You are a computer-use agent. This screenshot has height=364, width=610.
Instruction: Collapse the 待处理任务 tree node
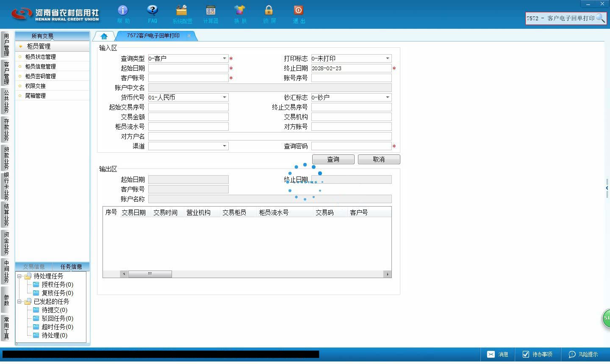point(19,276)
